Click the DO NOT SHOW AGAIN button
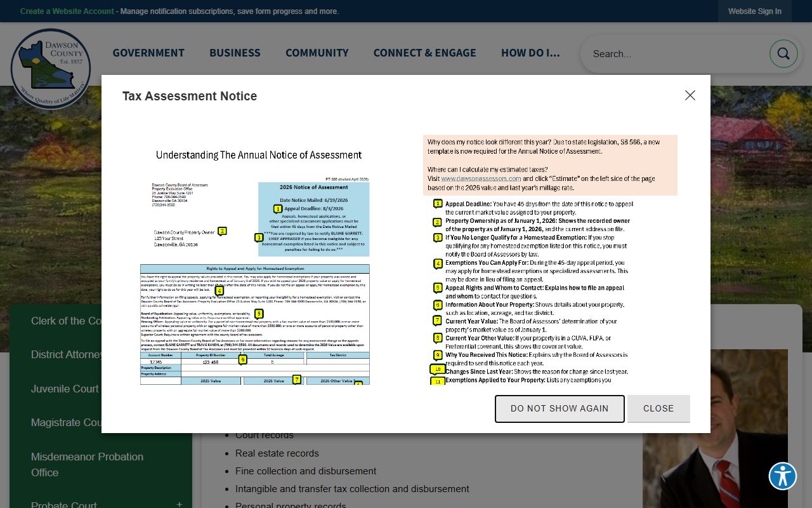This screenshot has height=508, width=812. click(x=560, y=408)
